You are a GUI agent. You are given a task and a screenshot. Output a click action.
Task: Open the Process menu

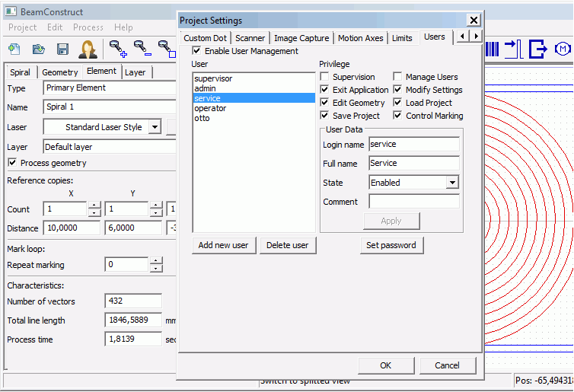(88, 27)
